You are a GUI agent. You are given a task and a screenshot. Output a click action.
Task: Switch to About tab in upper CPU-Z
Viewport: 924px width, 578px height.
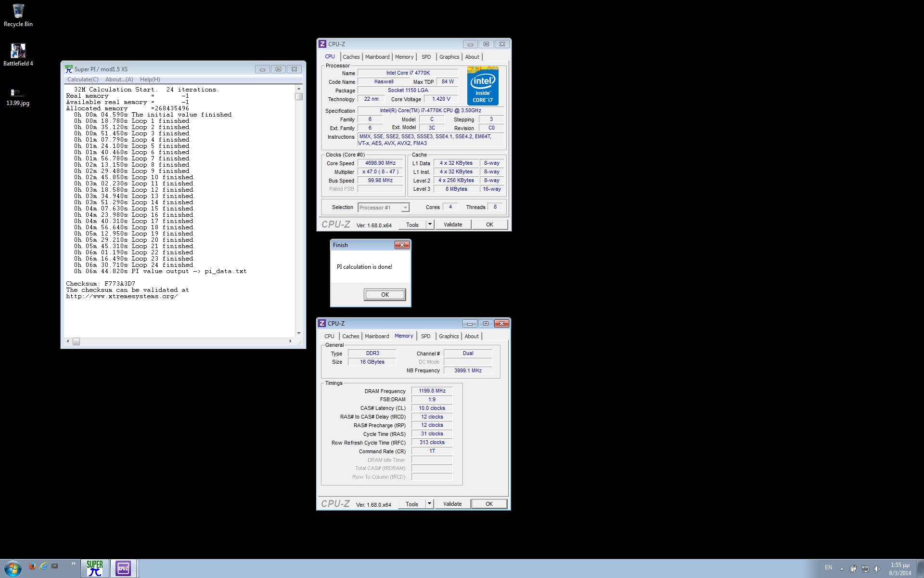pyautogui.click(x=472, y=57)
